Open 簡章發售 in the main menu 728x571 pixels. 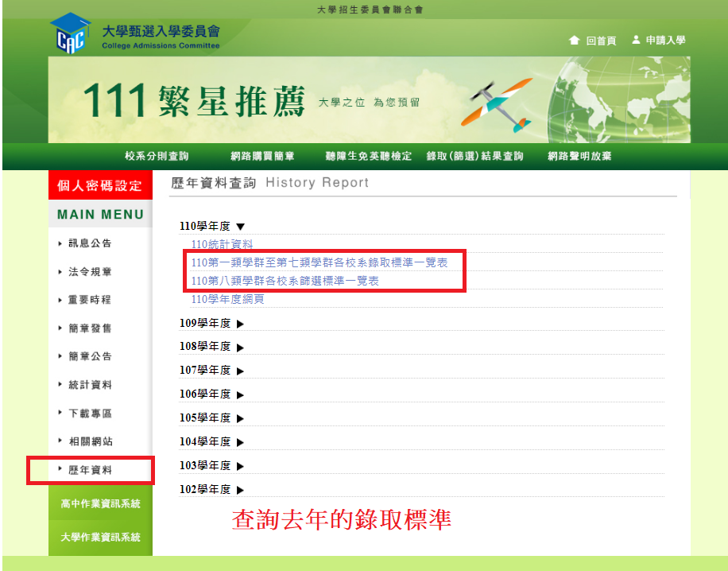pyautogui.click(x=90, y=328)
